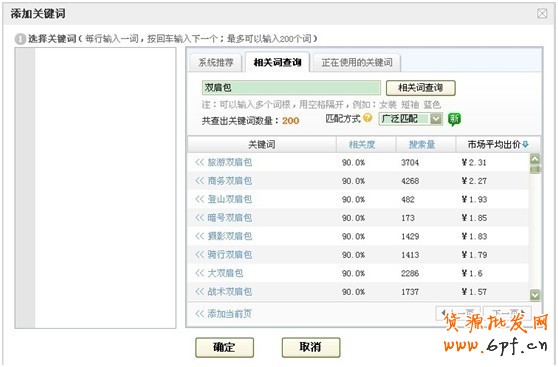The width and height of the screenshot is (558, 367).
Task: Click the 确定 confirm button
Action: (x=225, y=347)
